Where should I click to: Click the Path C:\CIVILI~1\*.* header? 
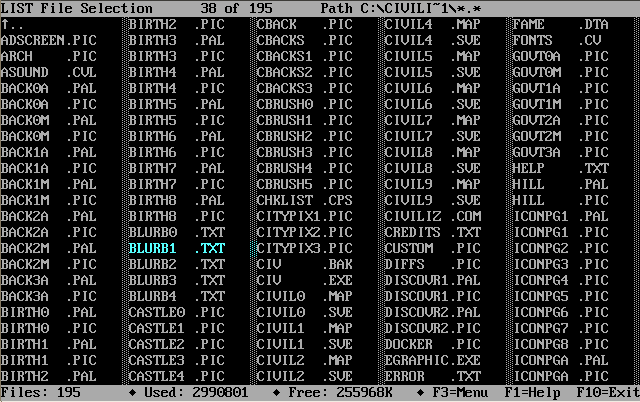pyautogui.click(x=401, y=8)
